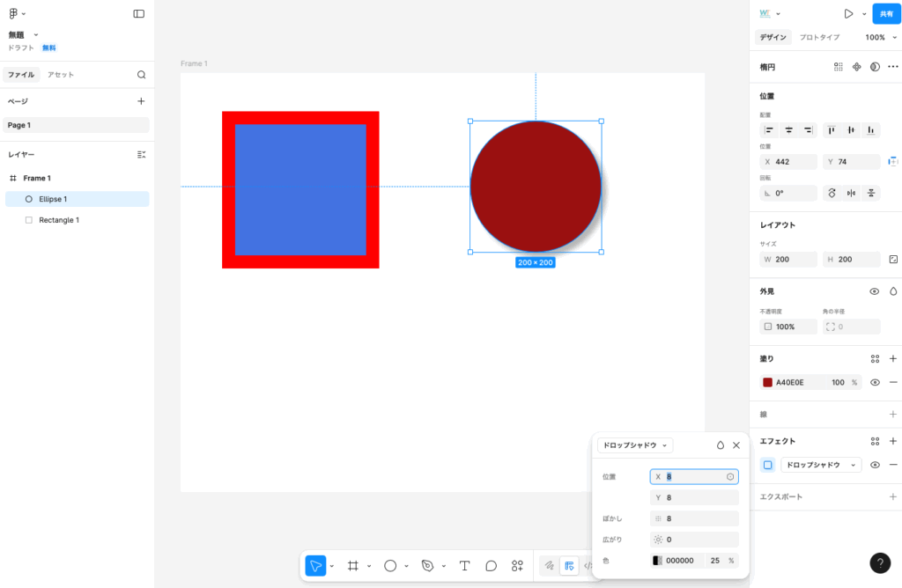Switch to the プロトタイプ tab
The width and height of the screenshot is (902, 588).
pyautogui.click(x=819, y=38)
